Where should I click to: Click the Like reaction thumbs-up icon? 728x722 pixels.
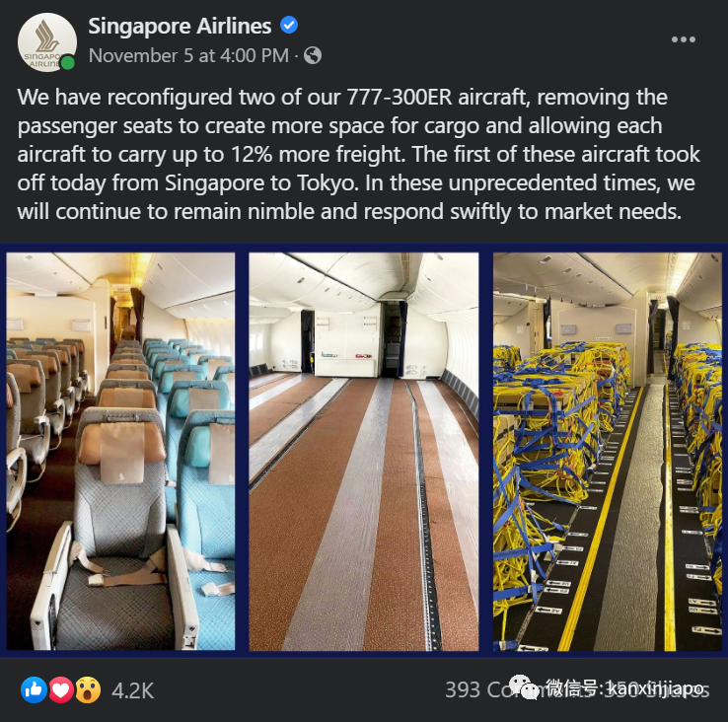[34, 689]
